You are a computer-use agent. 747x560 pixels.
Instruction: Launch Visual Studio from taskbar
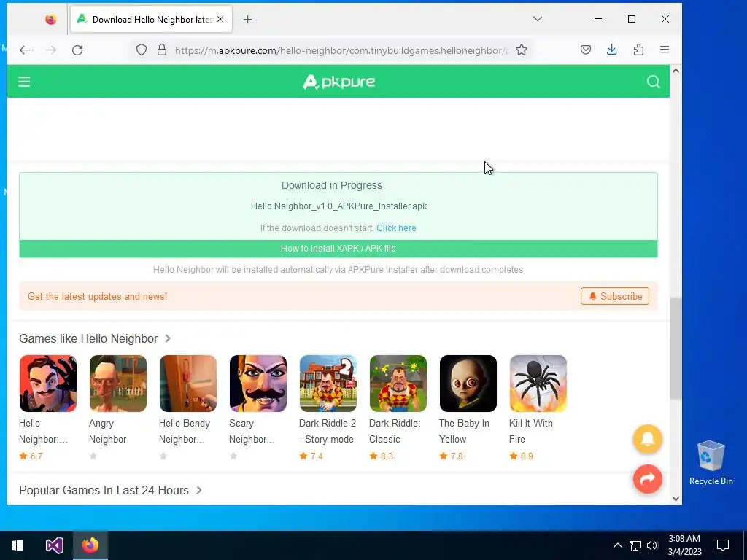point(54,545)
